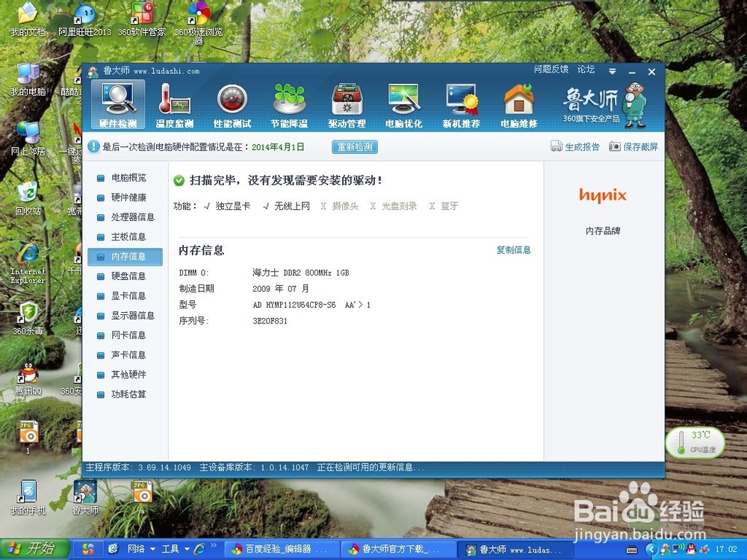This screenshot has height=560, width=747.
Task: Click the 开始 Start button
Action: 34,549
